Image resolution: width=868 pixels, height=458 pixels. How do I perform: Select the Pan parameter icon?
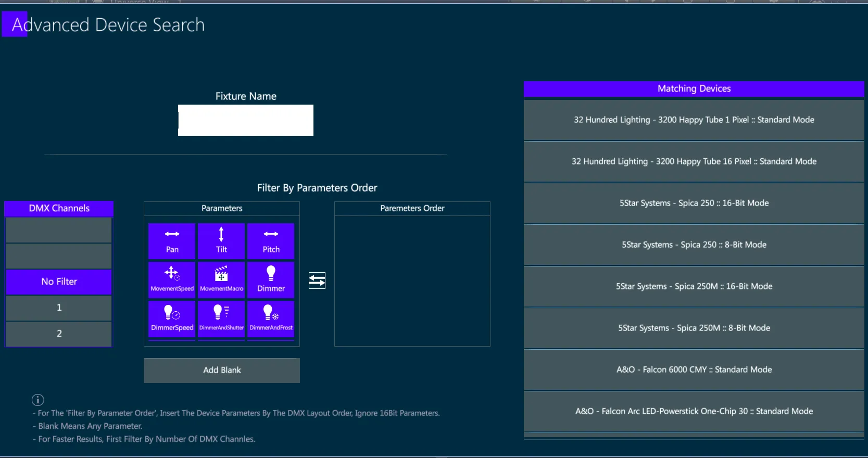(x=172, y=241)
